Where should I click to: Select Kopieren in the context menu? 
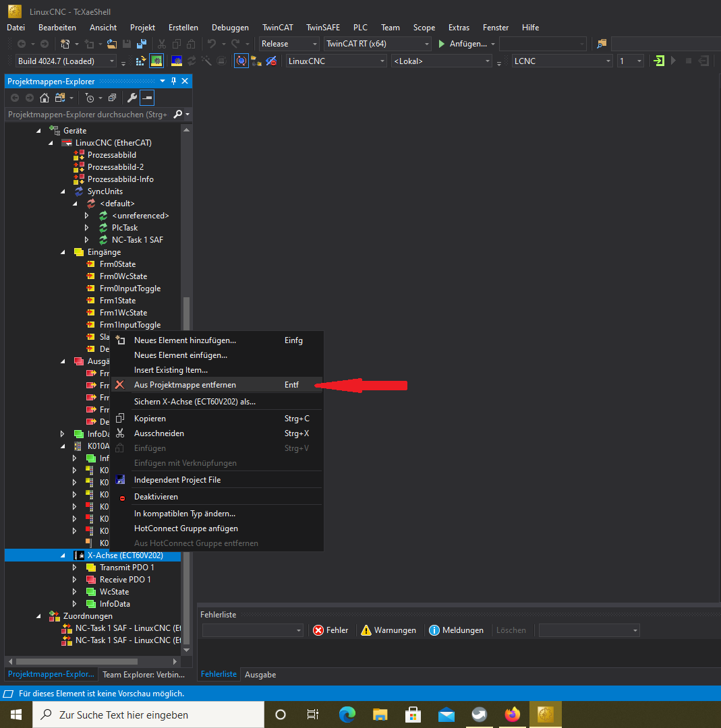[217, 419]
